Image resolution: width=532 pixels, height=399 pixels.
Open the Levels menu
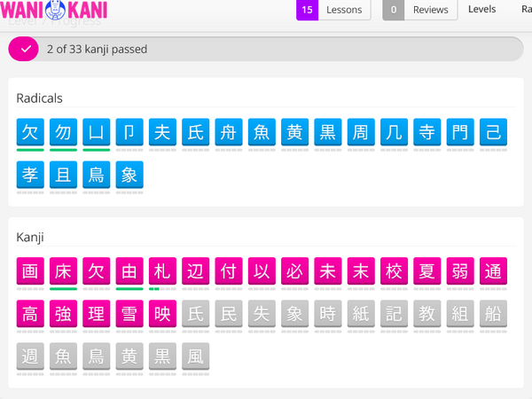pos(481,10)
